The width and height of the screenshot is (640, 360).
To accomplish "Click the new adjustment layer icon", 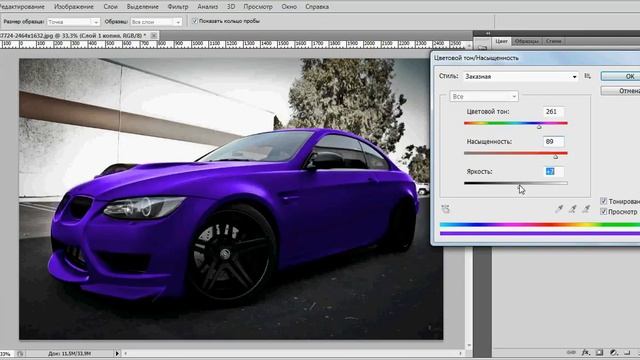I will 613,352.
